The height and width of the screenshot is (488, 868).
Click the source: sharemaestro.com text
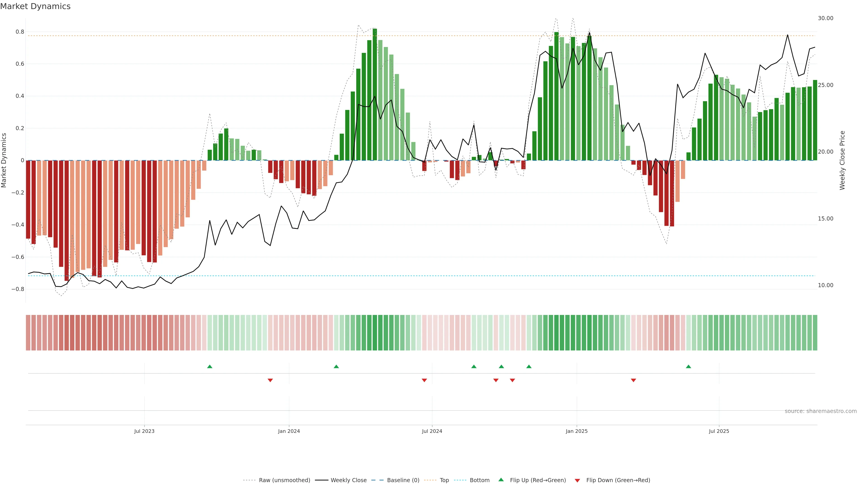[821, 411]
